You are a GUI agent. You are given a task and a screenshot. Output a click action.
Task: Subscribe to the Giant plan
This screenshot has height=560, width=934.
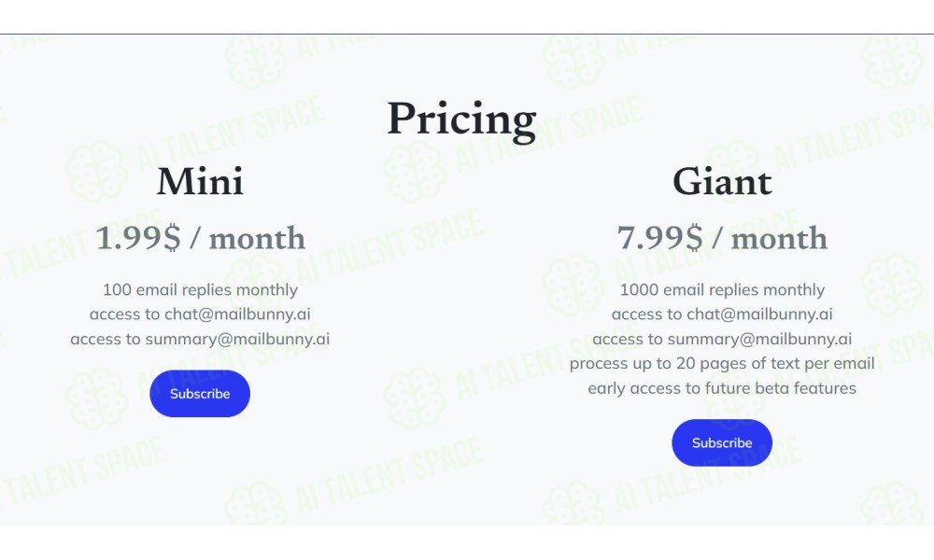pos(722,442)
